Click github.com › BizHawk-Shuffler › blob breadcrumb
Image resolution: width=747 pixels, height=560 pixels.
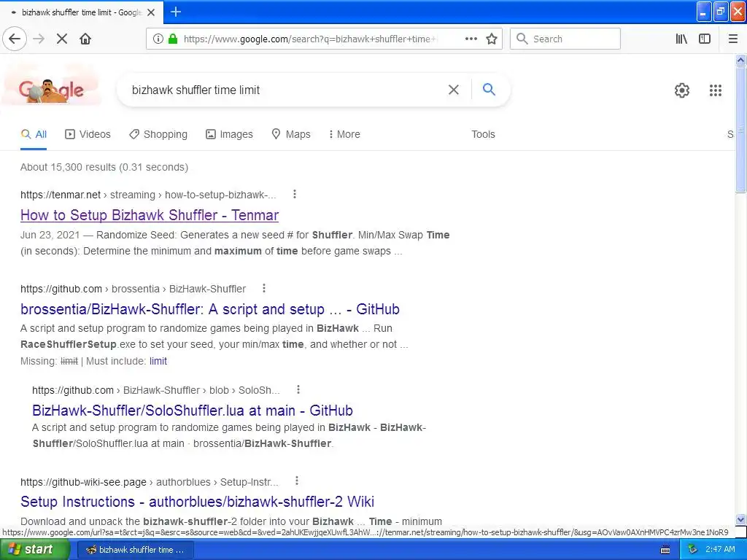(x=155, y=391)
